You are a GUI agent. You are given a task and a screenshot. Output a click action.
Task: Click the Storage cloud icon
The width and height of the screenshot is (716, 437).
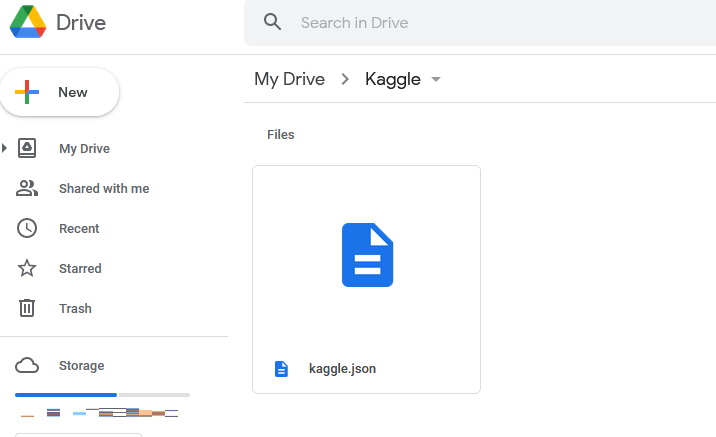click(27, 365)
